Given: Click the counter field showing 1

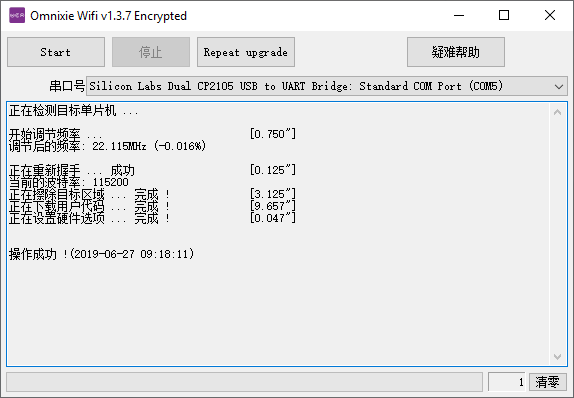Looking at the screenshot, I should click(507, 382).
